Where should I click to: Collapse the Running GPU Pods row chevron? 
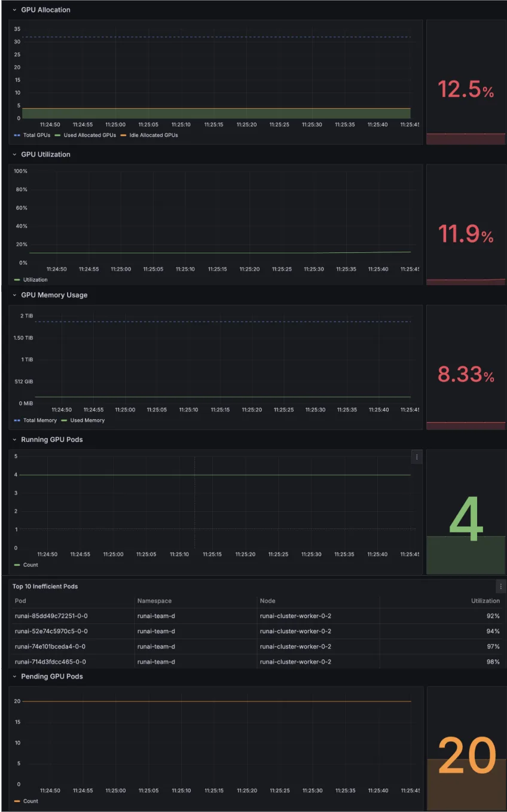click(14, 439)
